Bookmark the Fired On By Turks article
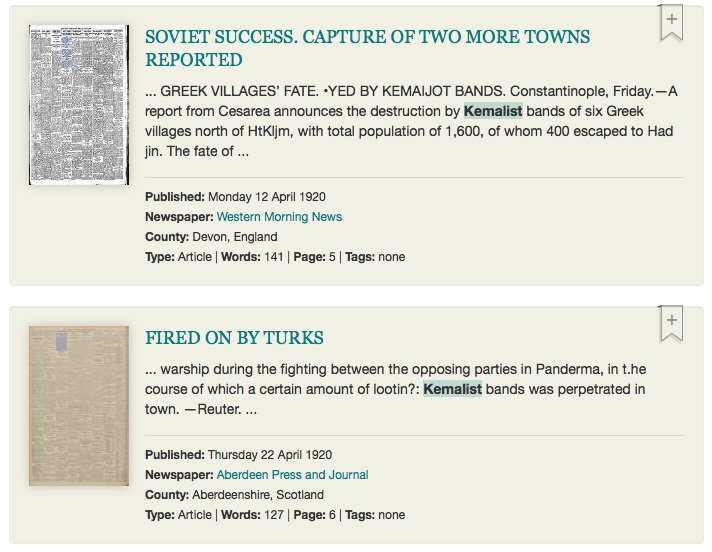 pyautogui.click(x=672, y=324)
